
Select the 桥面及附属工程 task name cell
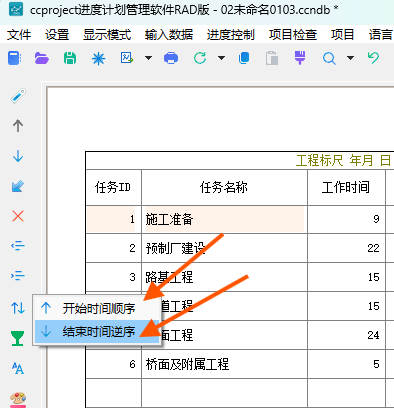point(224,364)
